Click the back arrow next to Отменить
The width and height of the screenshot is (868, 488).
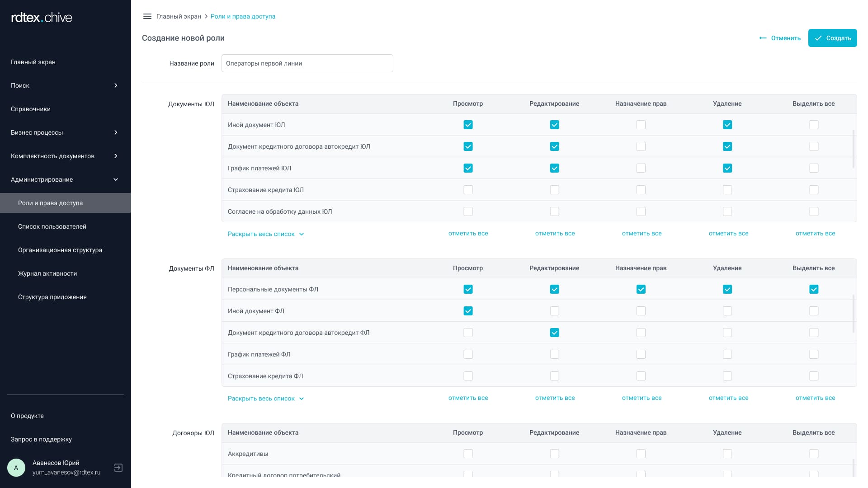763,38
